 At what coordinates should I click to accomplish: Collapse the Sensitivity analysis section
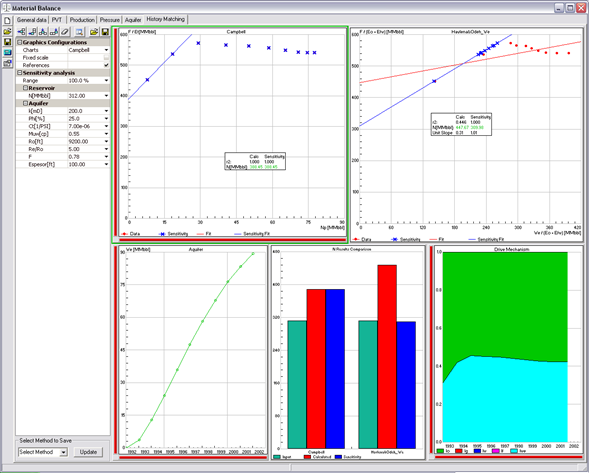20,73
